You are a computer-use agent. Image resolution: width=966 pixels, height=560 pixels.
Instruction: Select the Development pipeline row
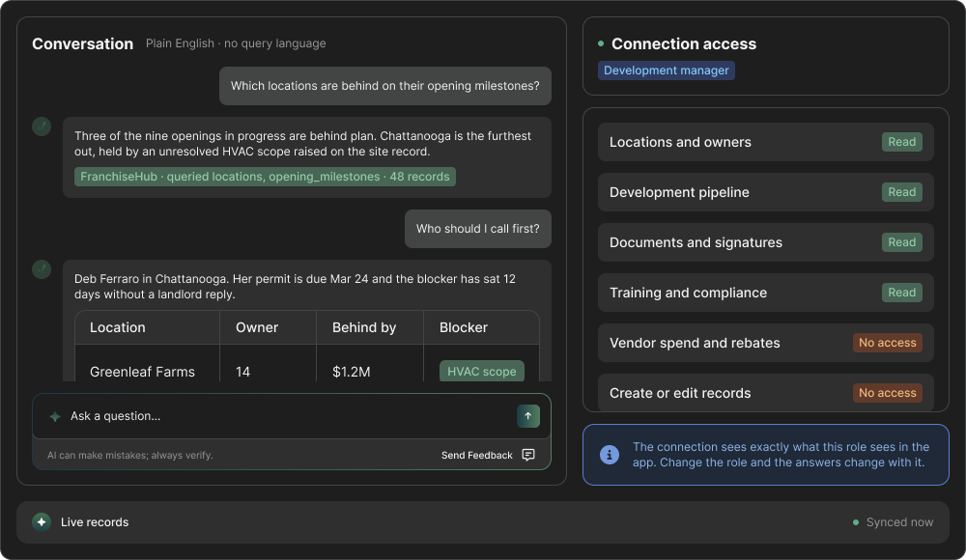point(766,192)
